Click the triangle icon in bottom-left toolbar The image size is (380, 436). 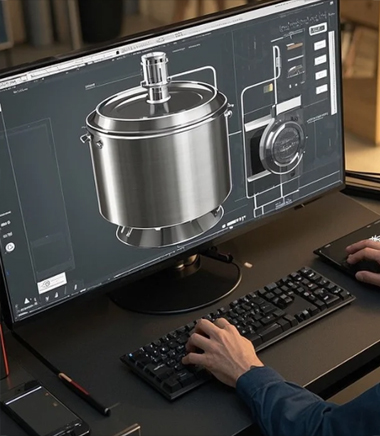[x=27, y=302]
